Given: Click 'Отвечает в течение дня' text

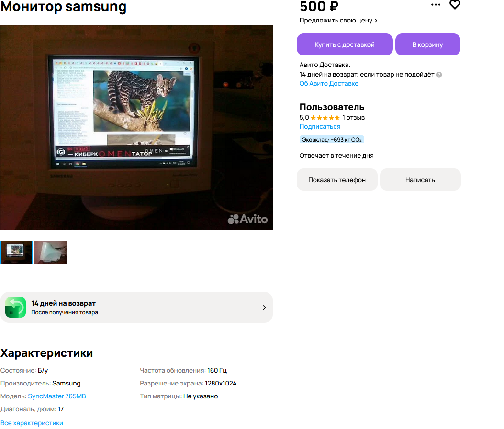Looking at the screenshot, I should [x=336, y=156].
